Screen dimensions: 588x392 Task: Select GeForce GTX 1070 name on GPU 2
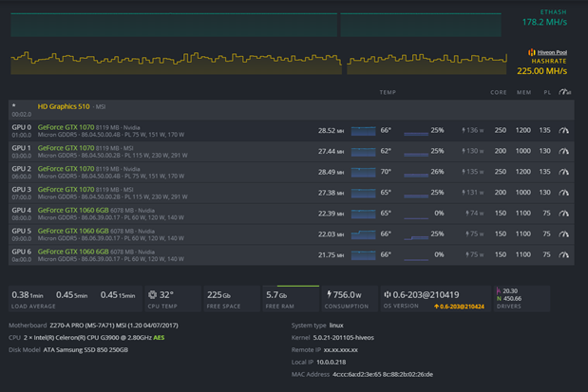tap(66, 169)
